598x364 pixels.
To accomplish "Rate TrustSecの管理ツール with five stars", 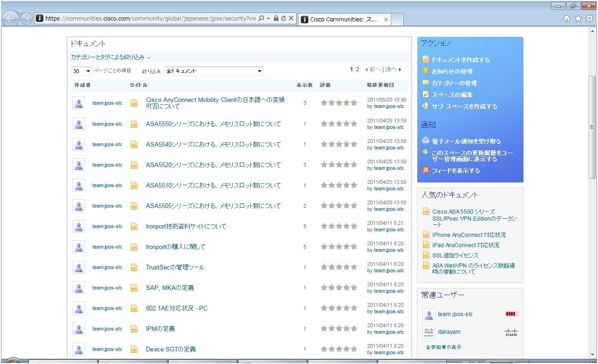I will (354, 267).
